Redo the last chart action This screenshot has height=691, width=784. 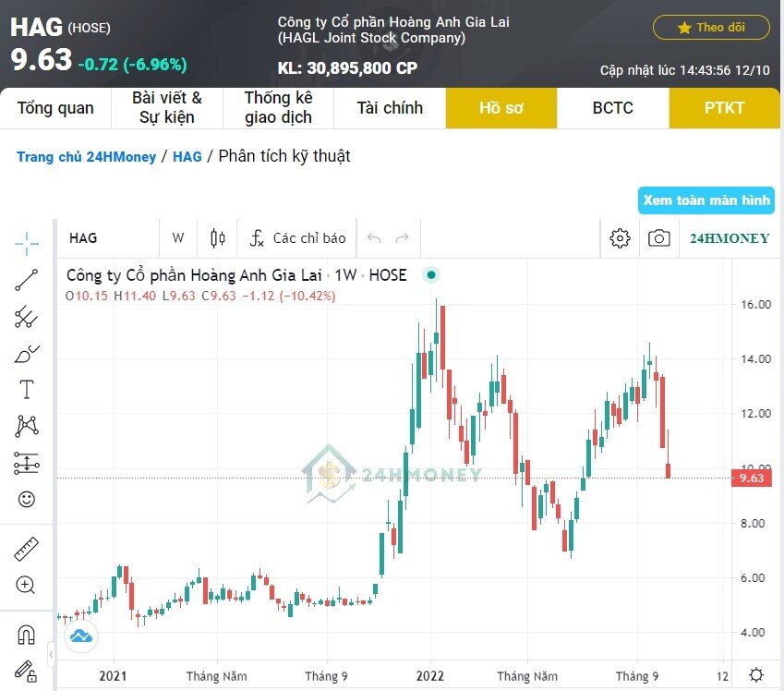(x=402, y=238)
